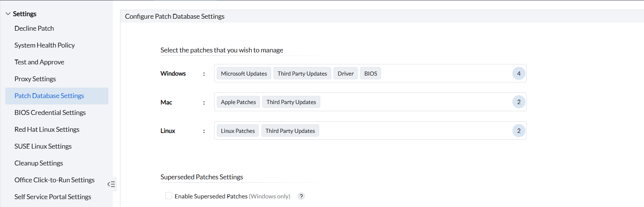Click the Linux Patches tag

pos(238,131)
